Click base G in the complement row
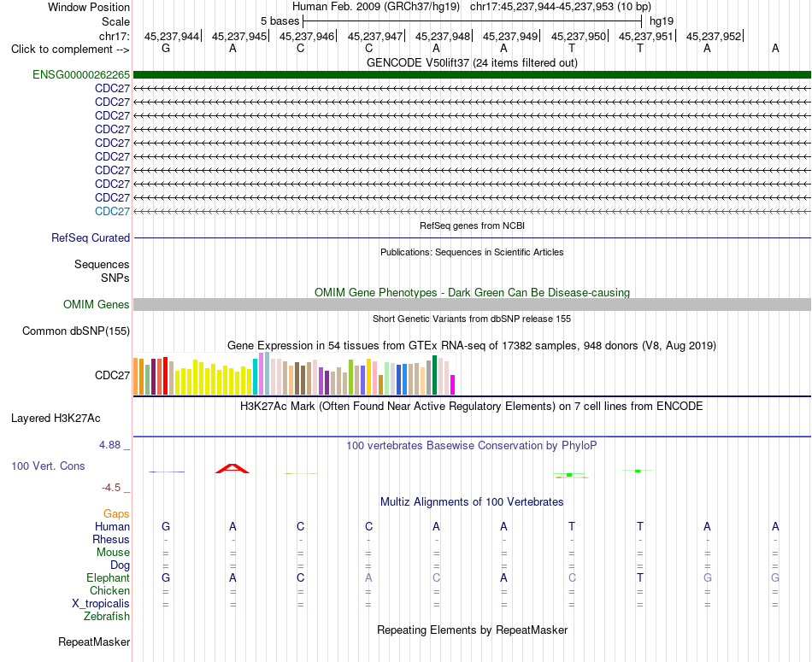 coord(166,48)
